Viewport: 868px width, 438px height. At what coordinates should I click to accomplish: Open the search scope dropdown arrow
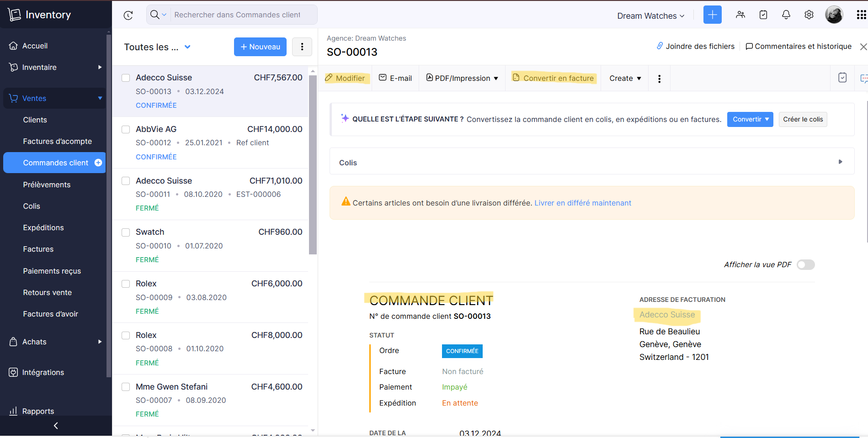click(x=164, y=15)
